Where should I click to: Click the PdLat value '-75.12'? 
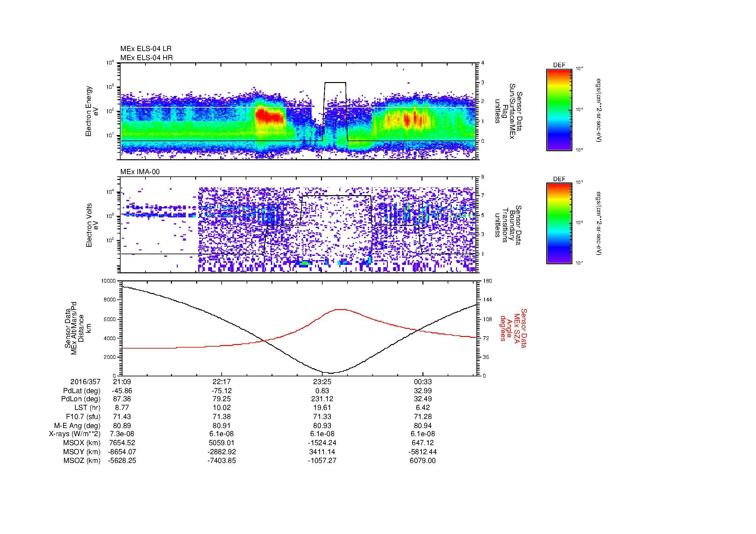[222, 391]
